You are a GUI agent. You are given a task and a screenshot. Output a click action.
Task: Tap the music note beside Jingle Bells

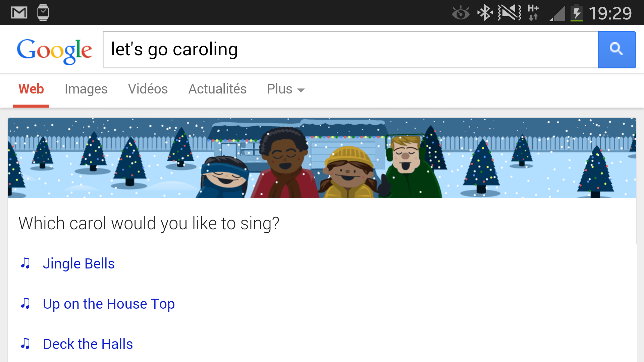[x=25, y=263]
